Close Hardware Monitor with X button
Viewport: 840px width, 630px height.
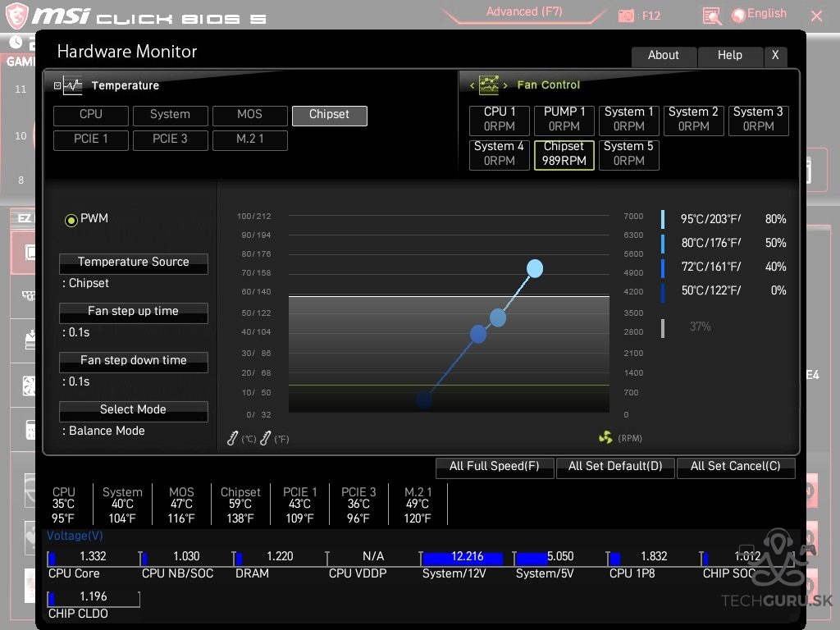tap(775, 56)
